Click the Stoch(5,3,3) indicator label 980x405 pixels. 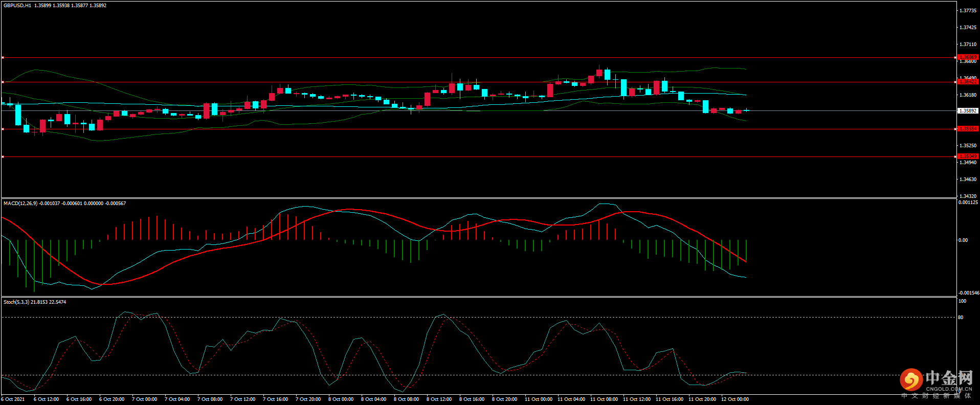(16, 302)
